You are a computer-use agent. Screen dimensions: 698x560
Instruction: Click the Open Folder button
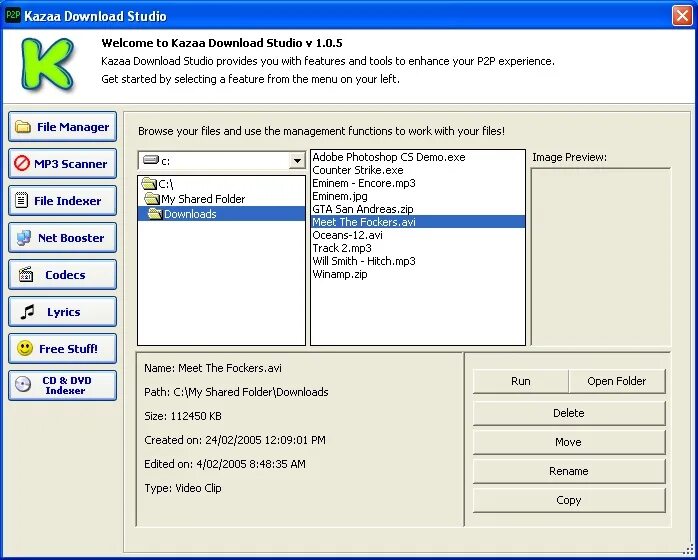click(617, 381)
